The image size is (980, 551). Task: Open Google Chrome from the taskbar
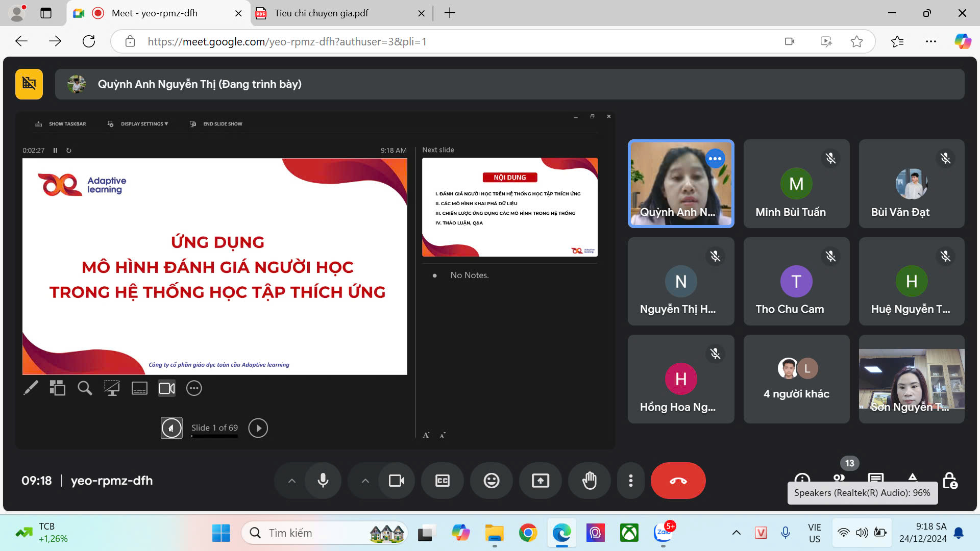[x=528, y=533]
